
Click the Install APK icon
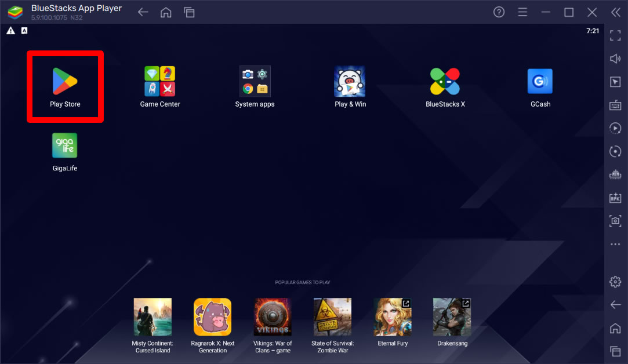pos(615,198)
